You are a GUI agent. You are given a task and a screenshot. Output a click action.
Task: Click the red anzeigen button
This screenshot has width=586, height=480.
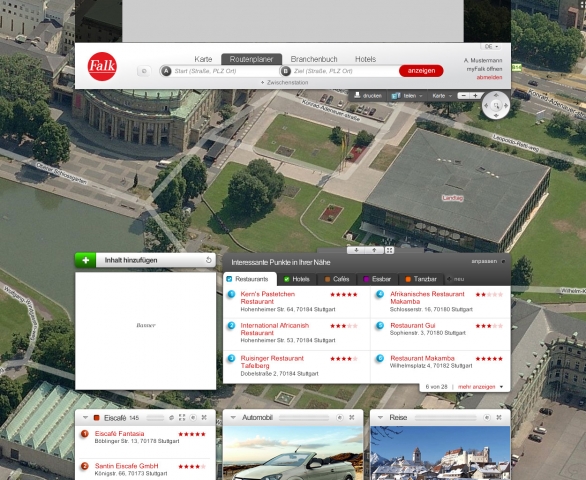tap(421, 71)
